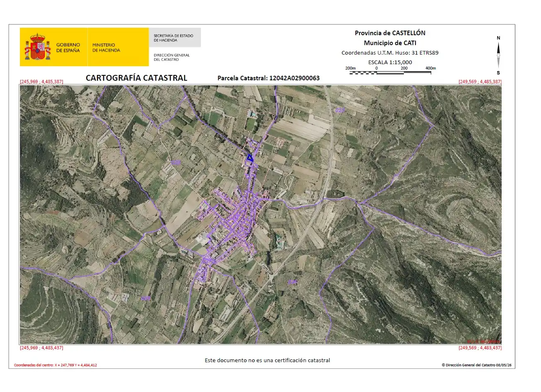Select the text 'Provincia de CASTELLÓN'

pyautogui.click(x=390, y=33)
